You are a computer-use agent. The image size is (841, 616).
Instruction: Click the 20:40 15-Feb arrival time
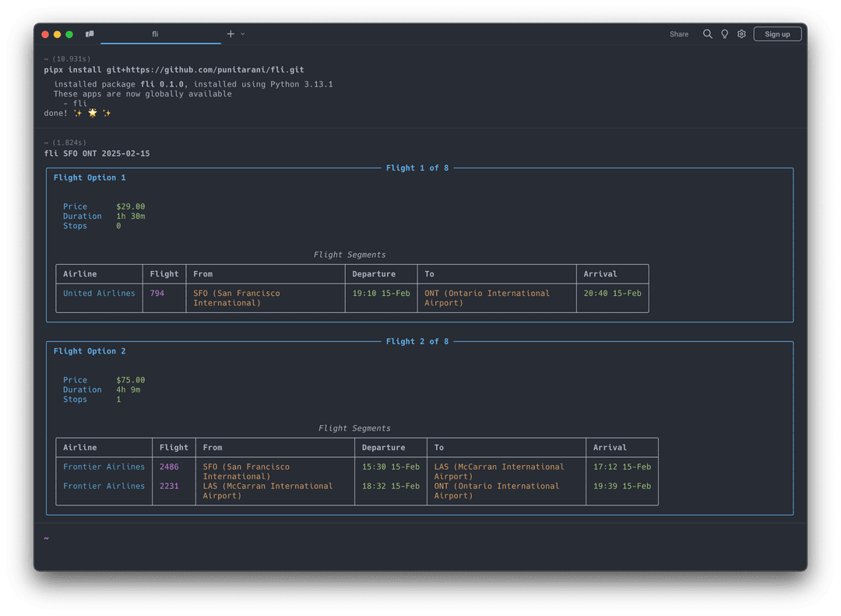pos(613,293)
